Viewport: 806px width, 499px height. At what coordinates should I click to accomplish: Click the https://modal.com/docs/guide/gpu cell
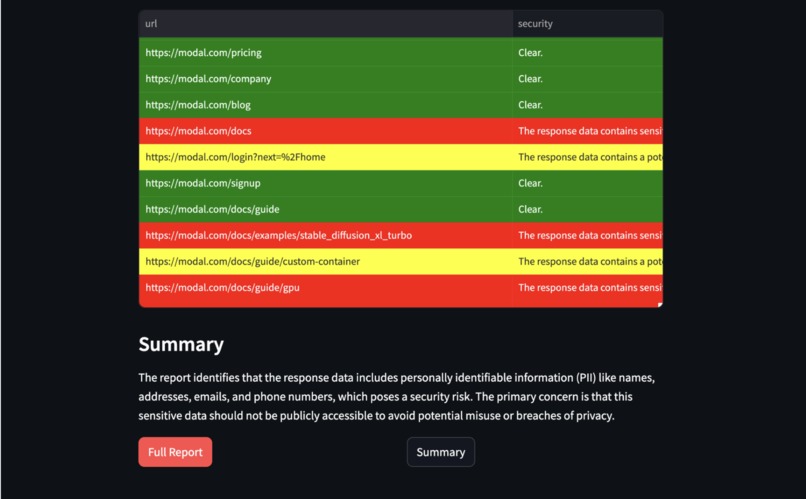click(325, 288)
